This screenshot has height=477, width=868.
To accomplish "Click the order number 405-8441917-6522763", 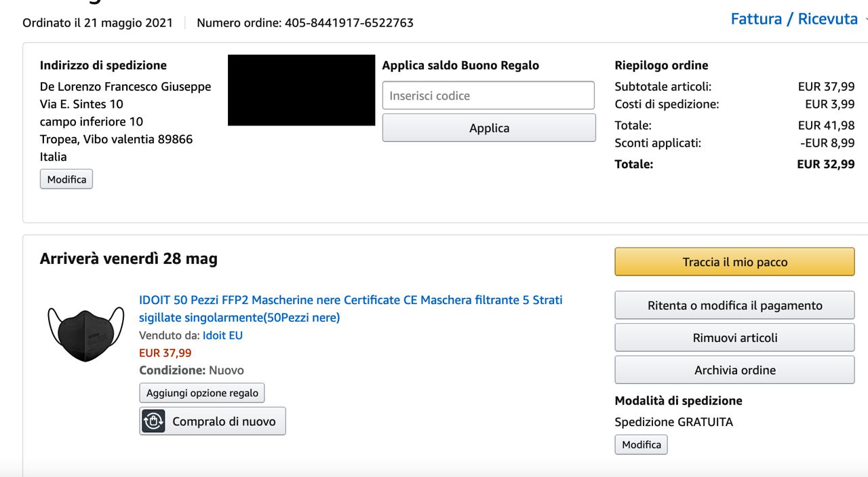I will point(349,22).
